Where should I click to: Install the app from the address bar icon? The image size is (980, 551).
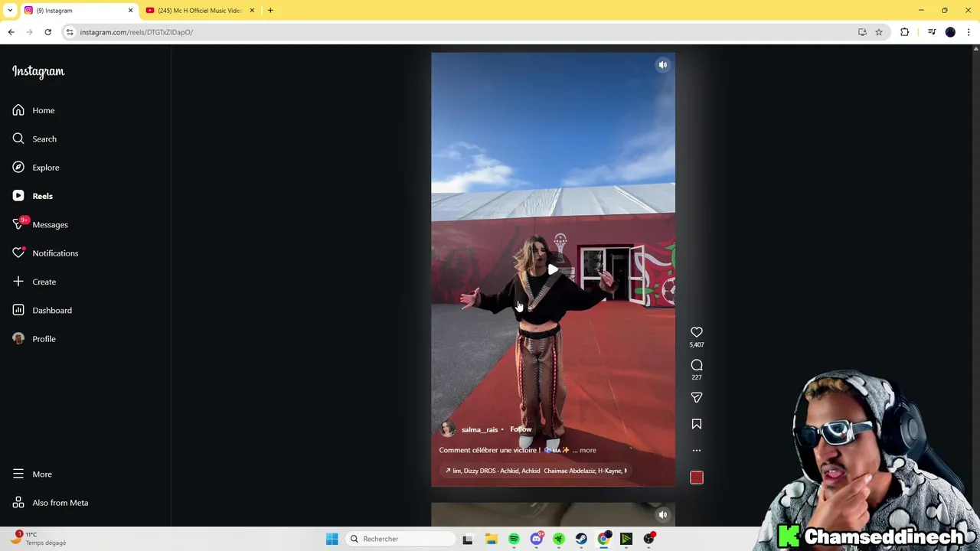[862, 32]
